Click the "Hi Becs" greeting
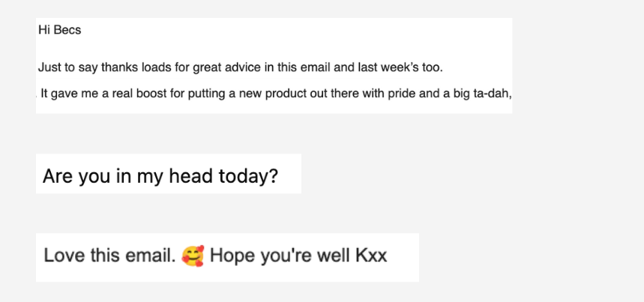Viewport: 644px width, 302px height. pos(59,31)
